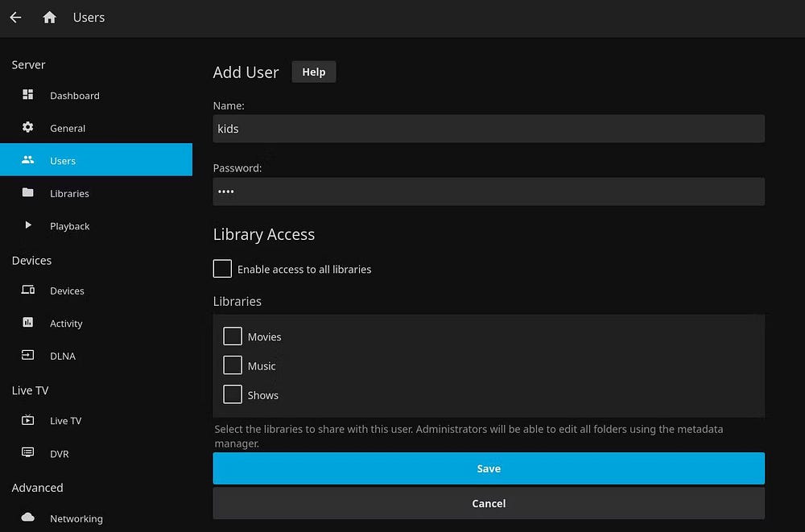Open Devices via its device icon

point(28,291)
